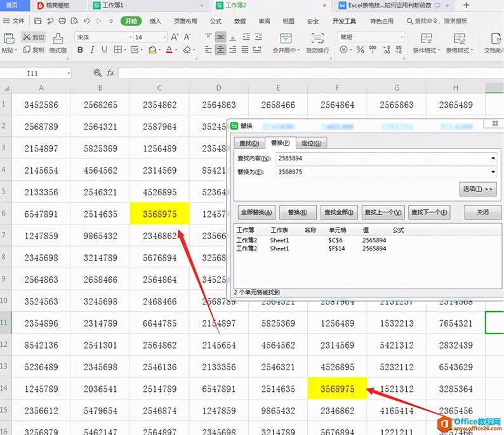Click the 选项(T) options button
Image resolution: width=504 pixels, height=435 pixels.
(x=478, y=189)
